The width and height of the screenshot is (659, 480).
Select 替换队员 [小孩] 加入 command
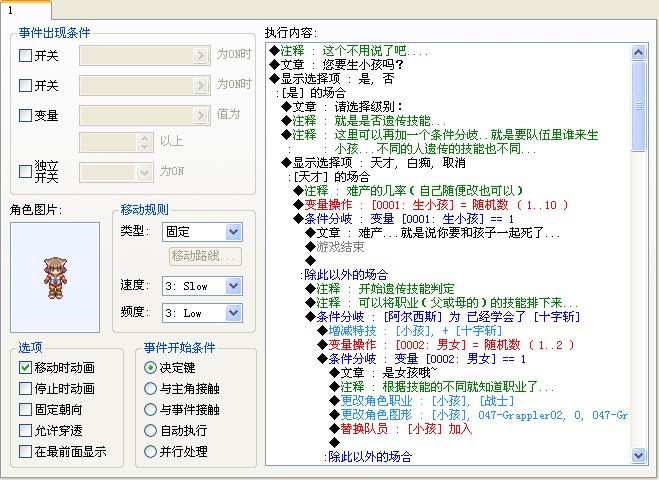pyautogui.click(x=401, y=429)
